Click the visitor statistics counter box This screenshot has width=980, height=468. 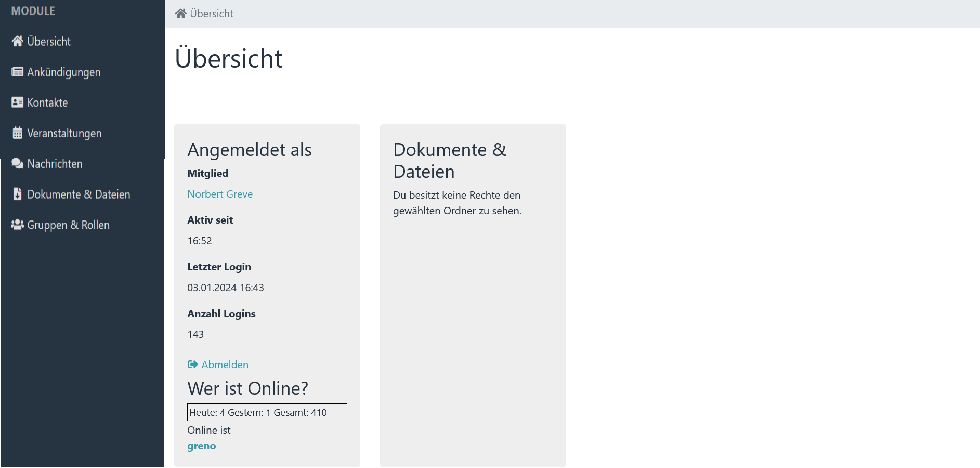coord(267,412)
